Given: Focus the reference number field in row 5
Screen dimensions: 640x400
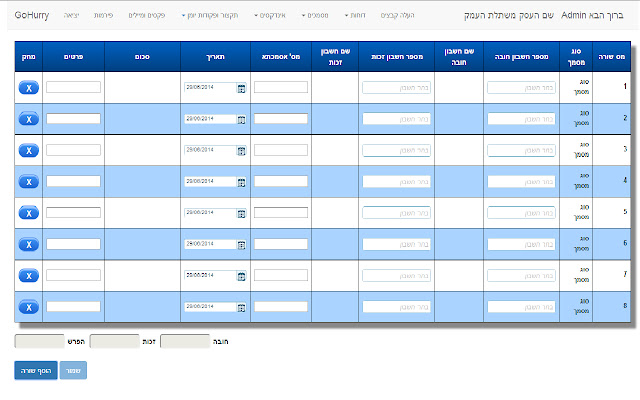Looking at the screenshot, I should pyautogui.click(x=281, y=212).
